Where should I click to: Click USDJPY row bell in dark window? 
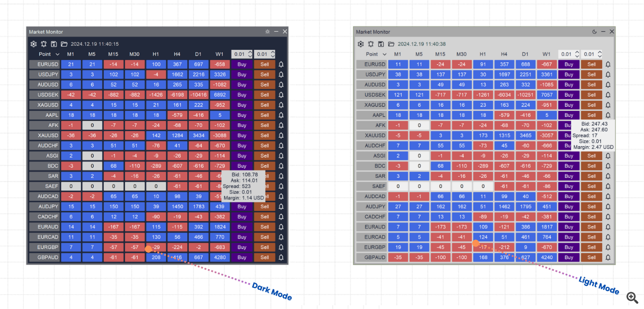281,74
